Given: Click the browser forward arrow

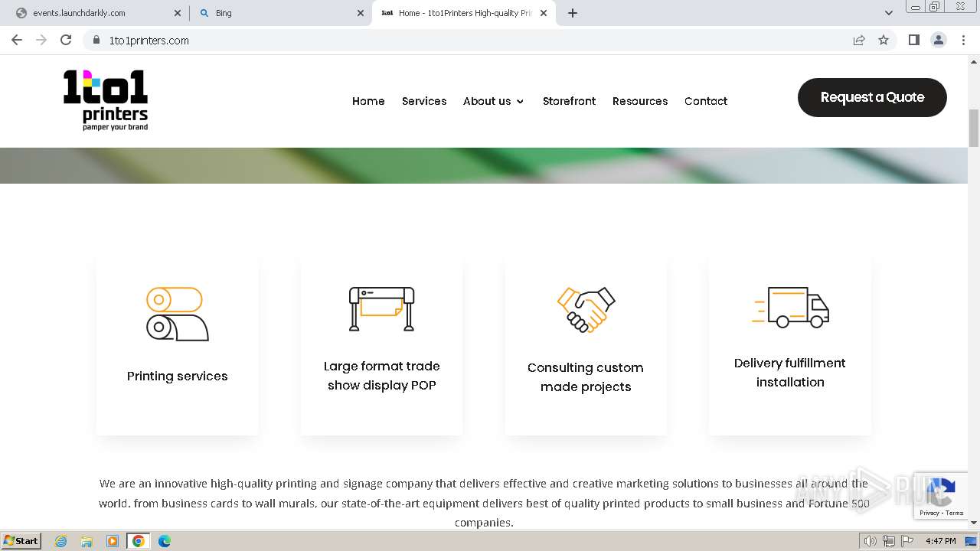Looking at the screenshot, I should (x=41, y=40).
